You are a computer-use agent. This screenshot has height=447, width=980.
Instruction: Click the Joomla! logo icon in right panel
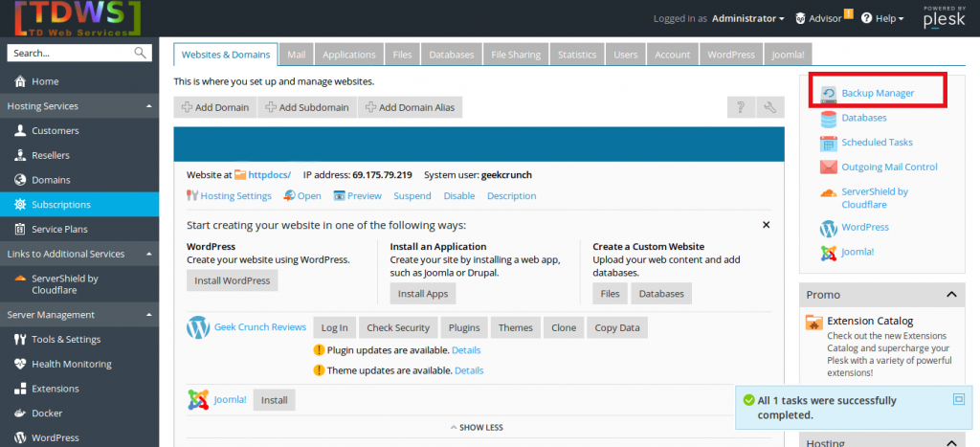point(829,253)
